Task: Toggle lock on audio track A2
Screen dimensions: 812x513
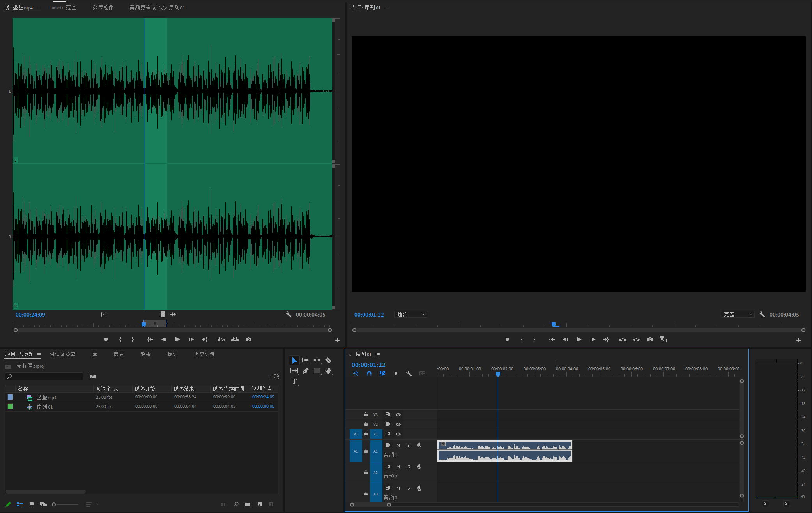Action: [x=366, y=472]
